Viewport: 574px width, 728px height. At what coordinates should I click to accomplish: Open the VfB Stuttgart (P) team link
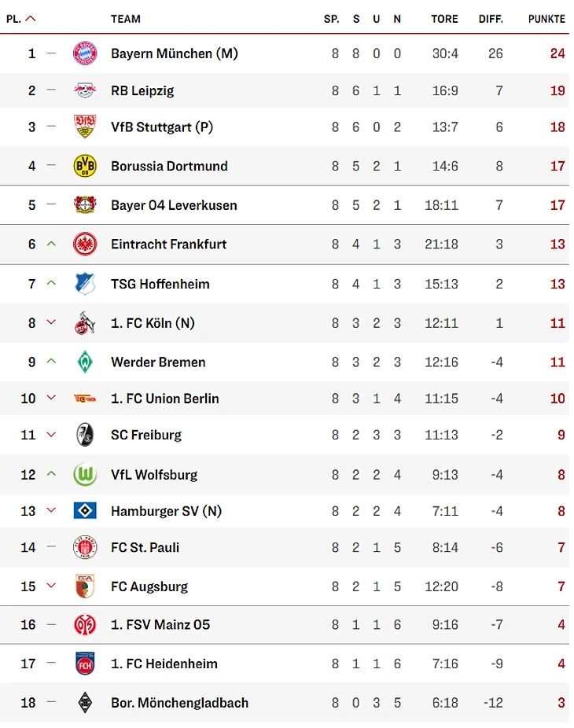coord(162,127)
